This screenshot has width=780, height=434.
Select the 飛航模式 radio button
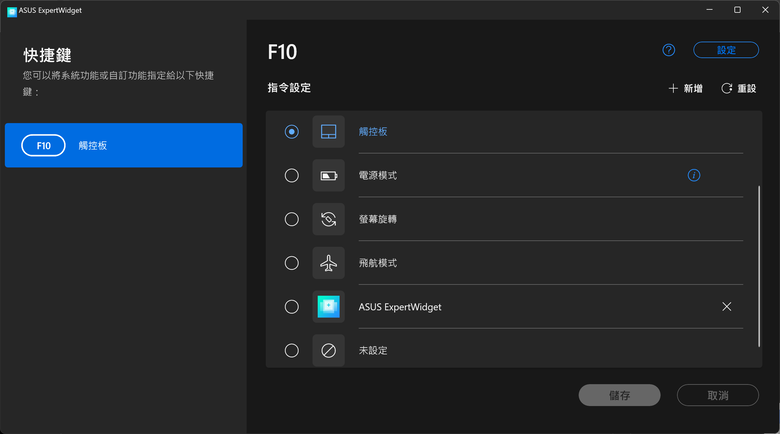point(292,263)
